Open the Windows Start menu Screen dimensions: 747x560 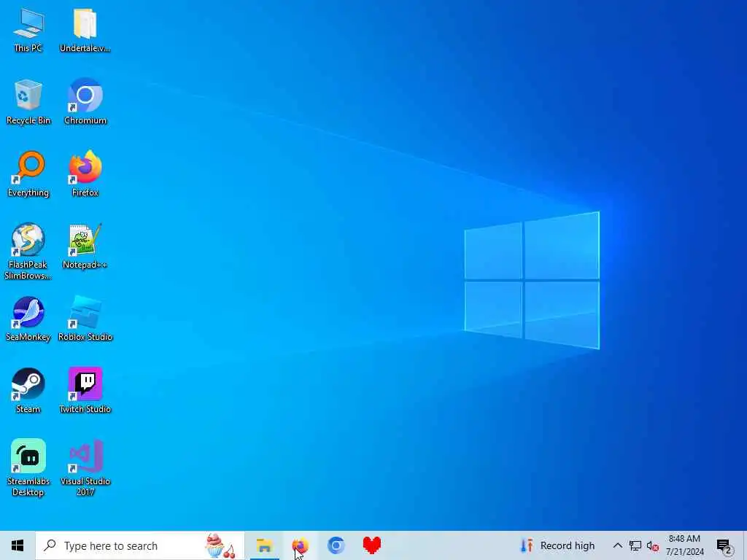[18, 545]
